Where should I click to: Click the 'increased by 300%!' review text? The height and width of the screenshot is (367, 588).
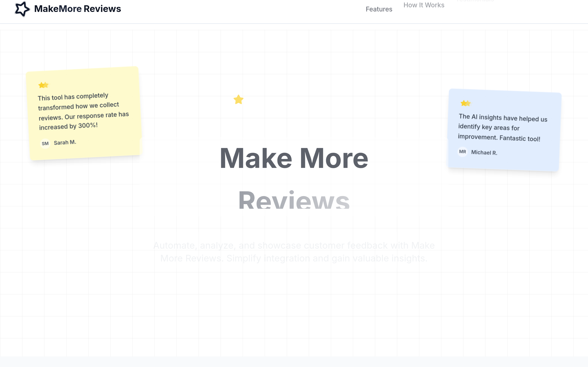[x=68, y=126]
